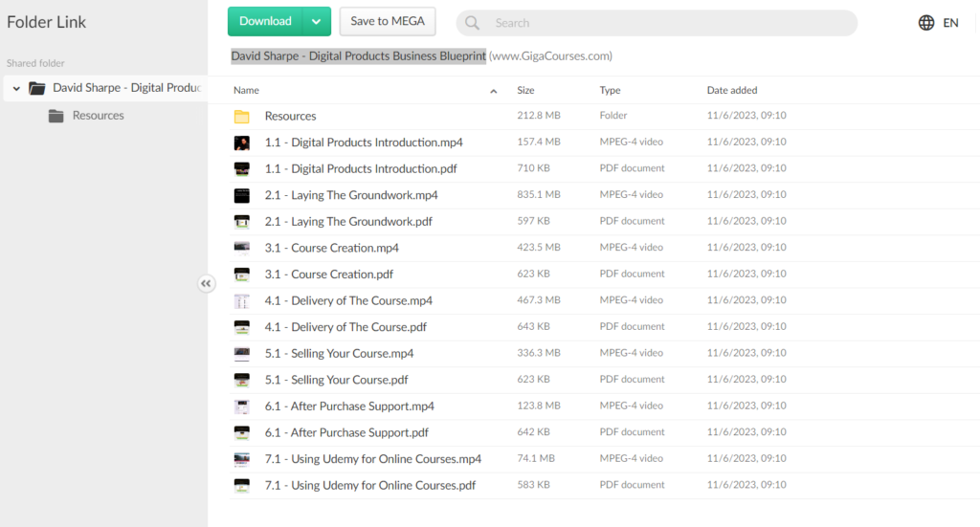The height and width of the screenshot is (527, 980).
Task: Sort by Name column header
Action: (x=246, y=91)
